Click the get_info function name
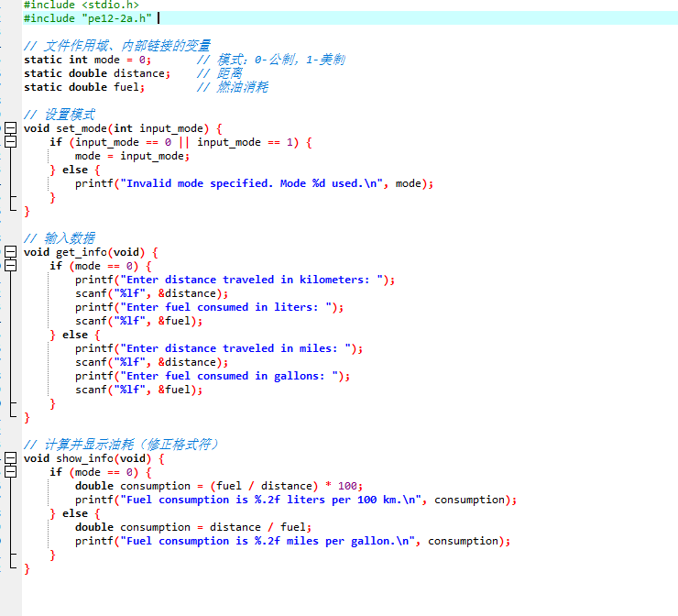678x616 pixels. pos(82,252)
